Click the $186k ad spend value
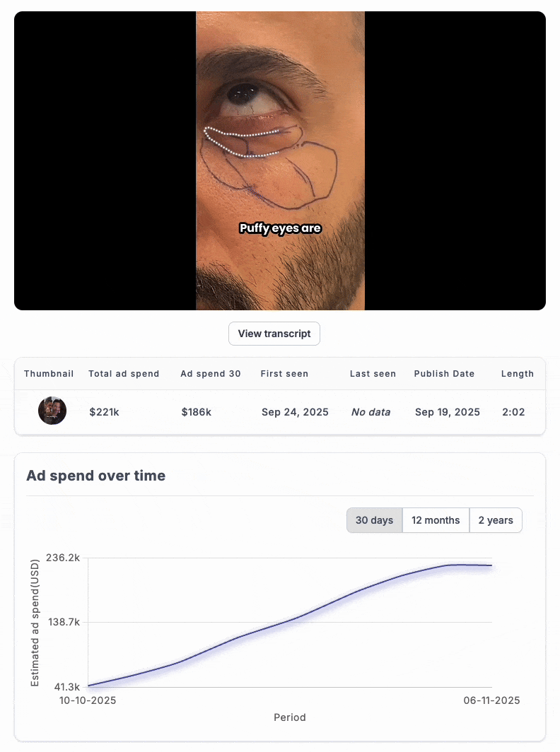The height and width of the screenshot is (752, 560). pyautogui.click(x=197, y=412)
